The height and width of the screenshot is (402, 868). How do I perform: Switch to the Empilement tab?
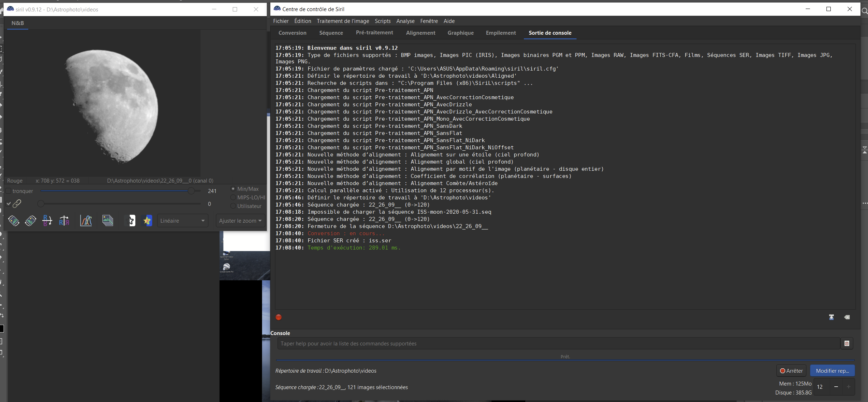501,33
